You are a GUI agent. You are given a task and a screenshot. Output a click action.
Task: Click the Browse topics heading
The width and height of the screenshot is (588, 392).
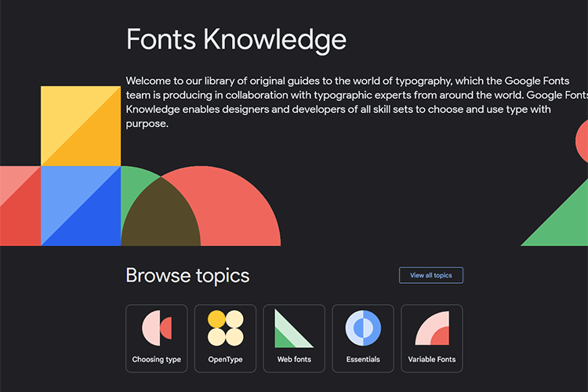coord(187,275)
